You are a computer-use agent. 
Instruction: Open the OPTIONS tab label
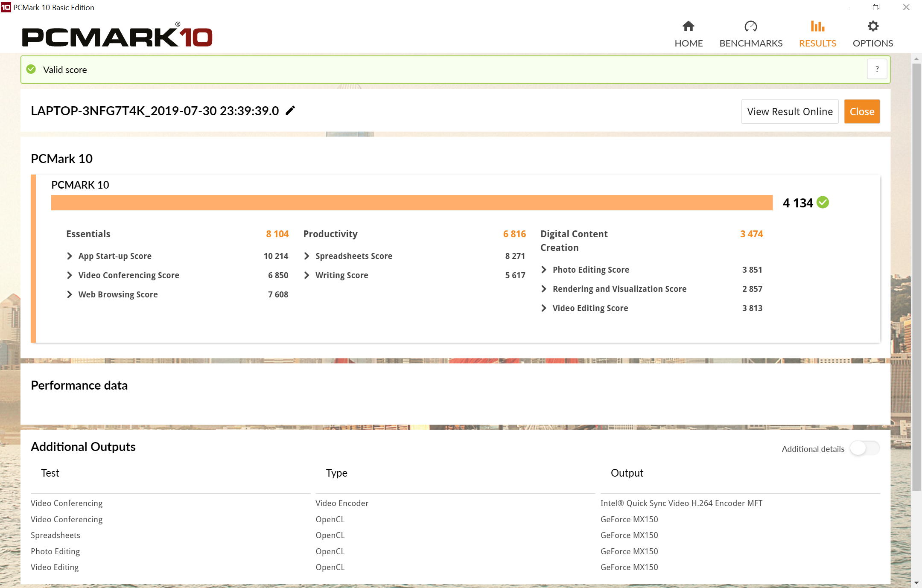tap(873, 43)
